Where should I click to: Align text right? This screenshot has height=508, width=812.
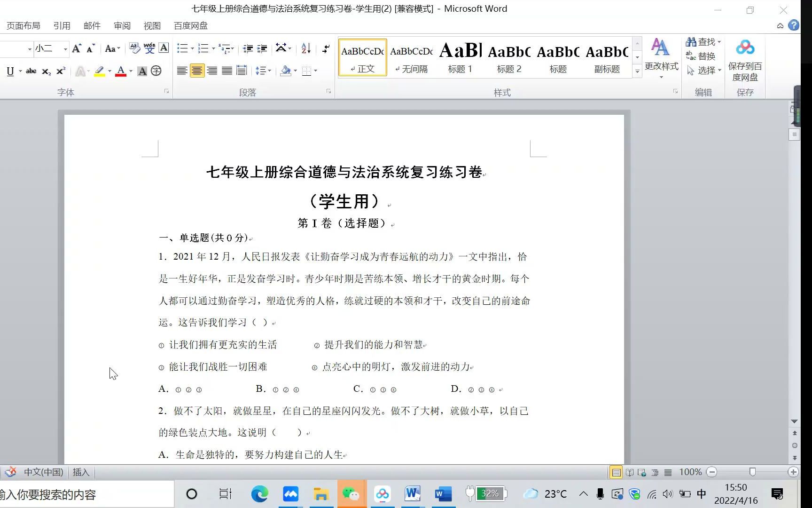[212, 71]
